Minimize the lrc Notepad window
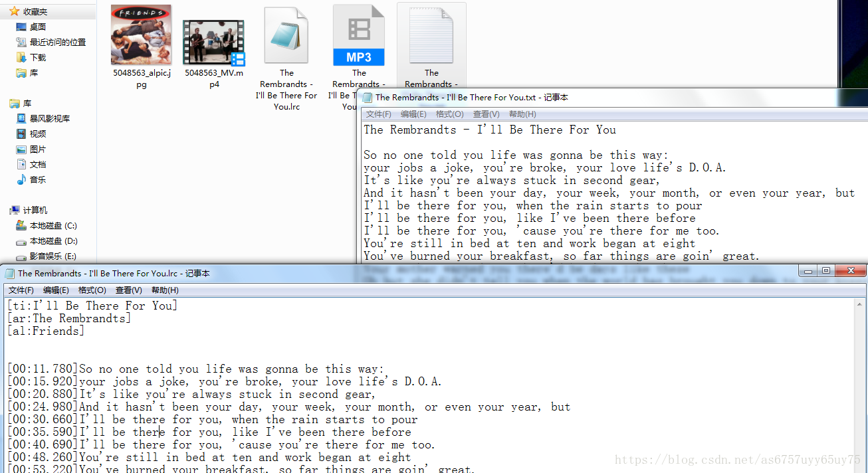The width and height of the screenshot is (868, 473). 807,270
